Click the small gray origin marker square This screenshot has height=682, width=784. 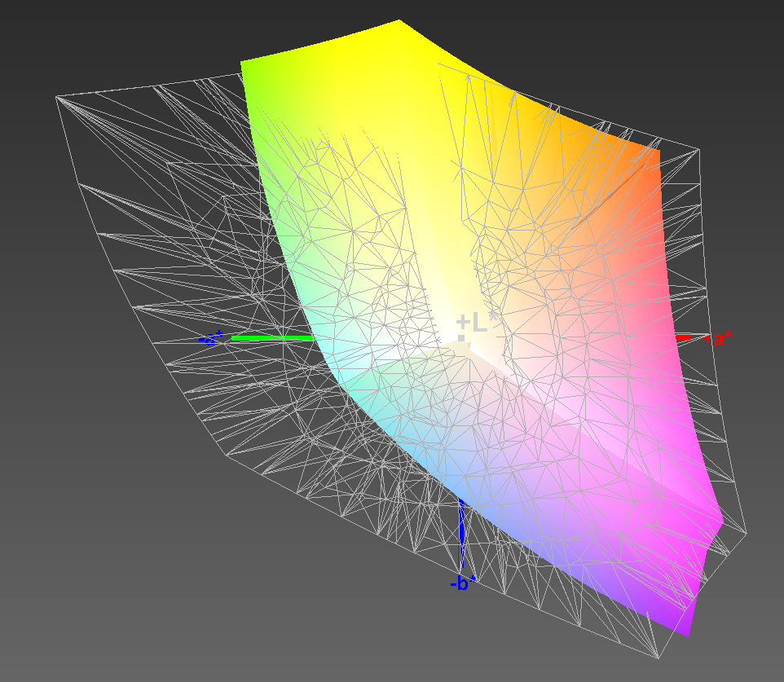[x=460, y=338]
